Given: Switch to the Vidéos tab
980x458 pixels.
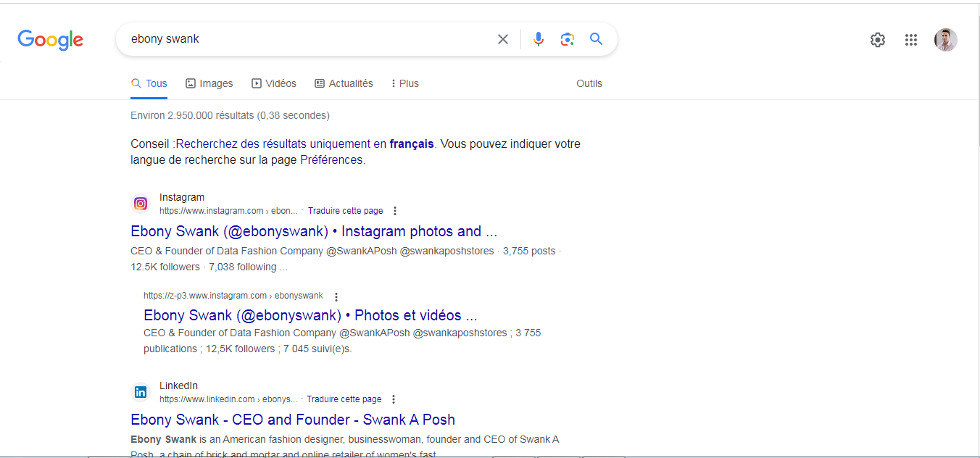Looking at the screenshot, I should pyautogui.click(x=274, y=83).
